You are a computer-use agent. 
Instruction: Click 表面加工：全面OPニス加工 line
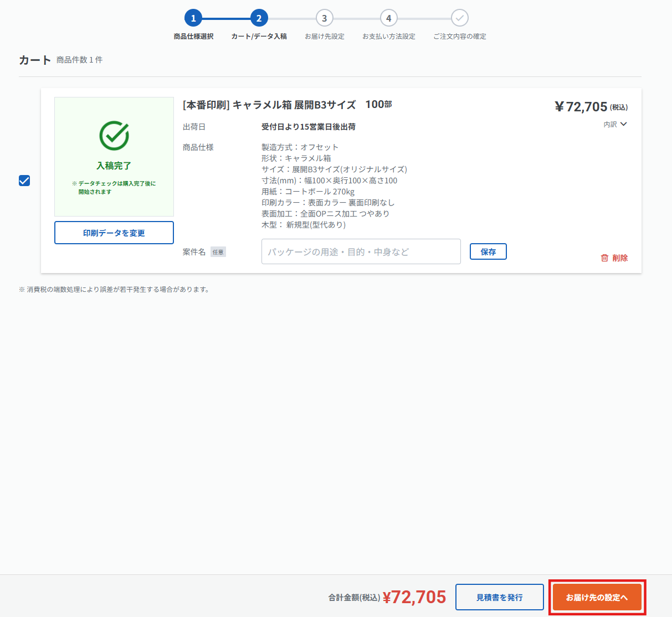point(325,214)
